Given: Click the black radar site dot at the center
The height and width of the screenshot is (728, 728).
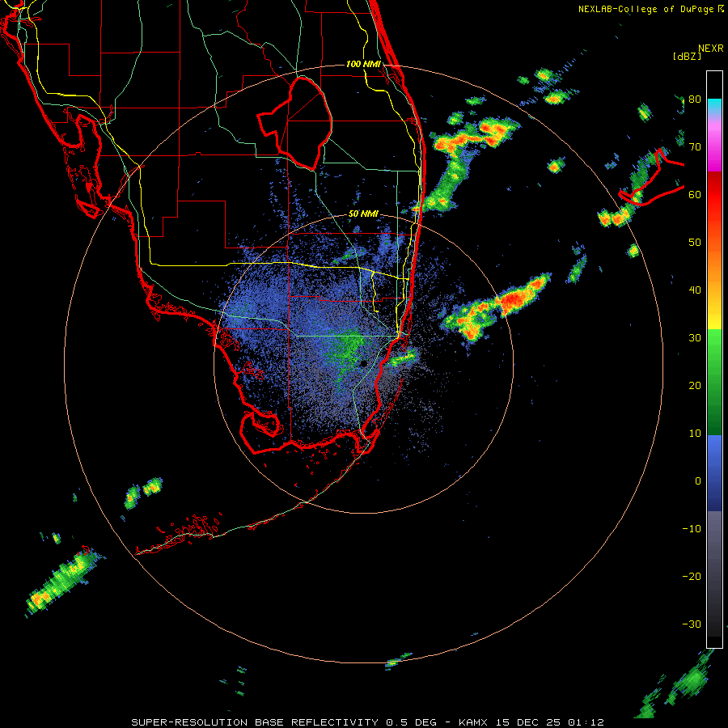Looking at the screenshot, I should point(364,363).
